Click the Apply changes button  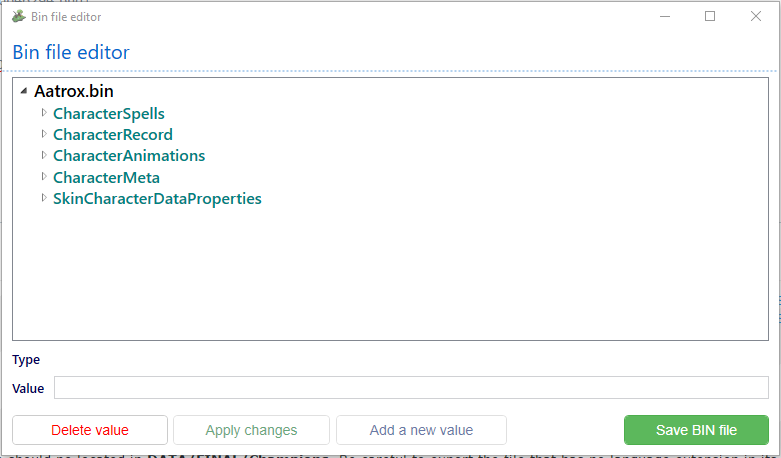tap(251, 430)
